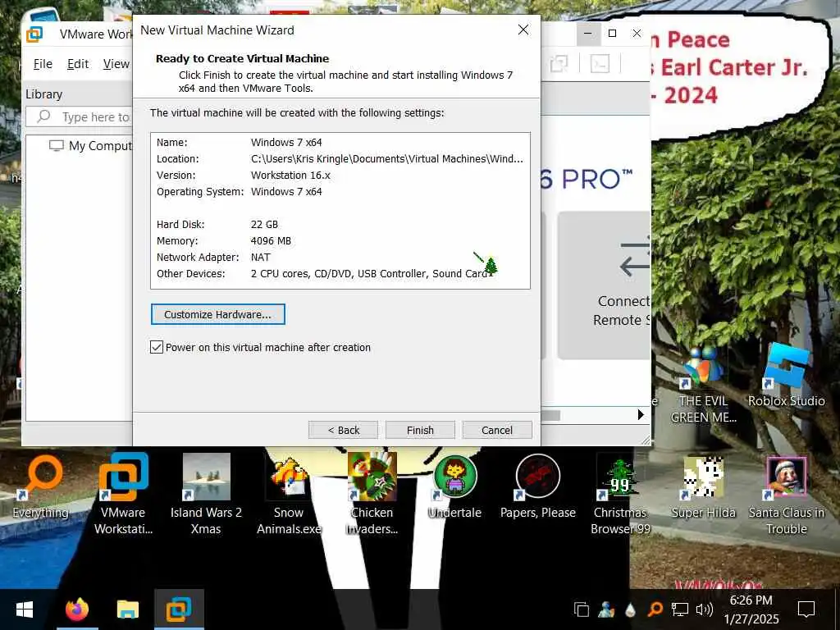This screenshot has width=840, height=630.
Task: Click the VMware Workstation title bar logo
Action: [x=34, y=34]
